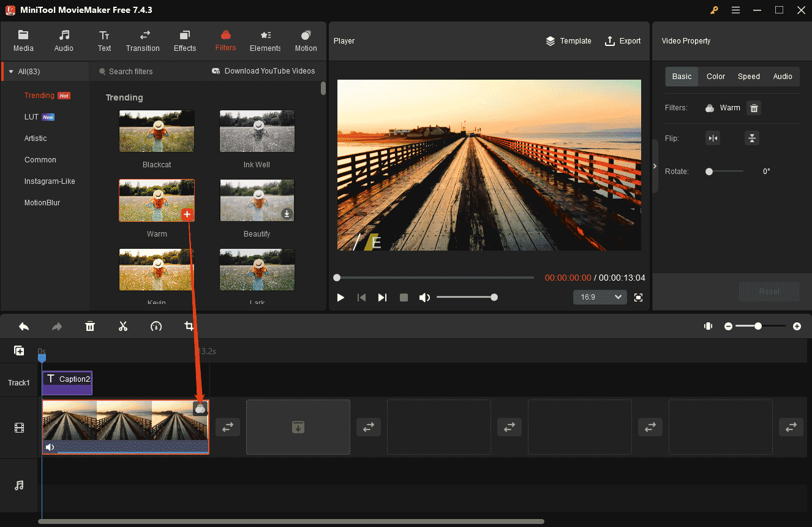Select the Caption2 text clip
Screen dimensions: 812x527
tap(67, 383)
